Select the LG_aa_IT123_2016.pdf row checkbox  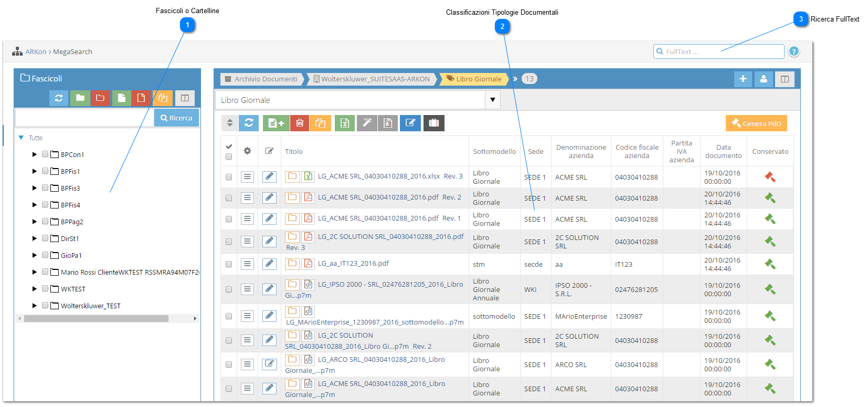pyautogui.click(x=229, y=264)
